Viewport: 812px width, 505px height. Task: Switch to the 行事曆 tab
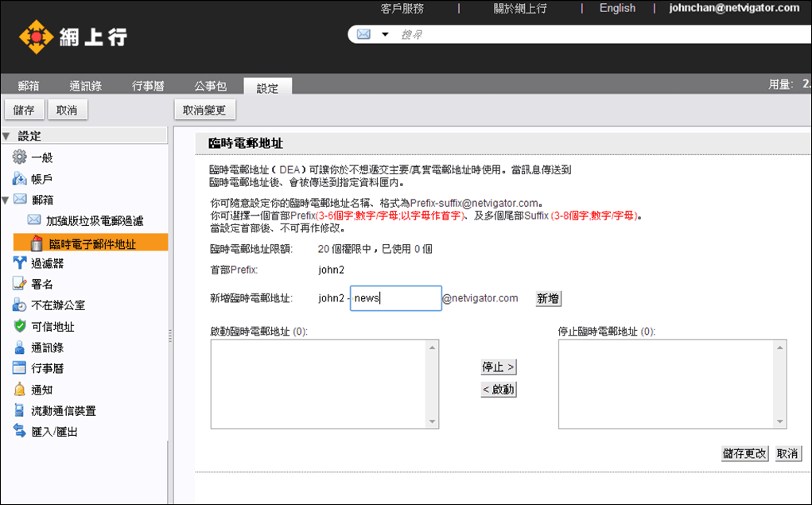[x=148, y=86]
